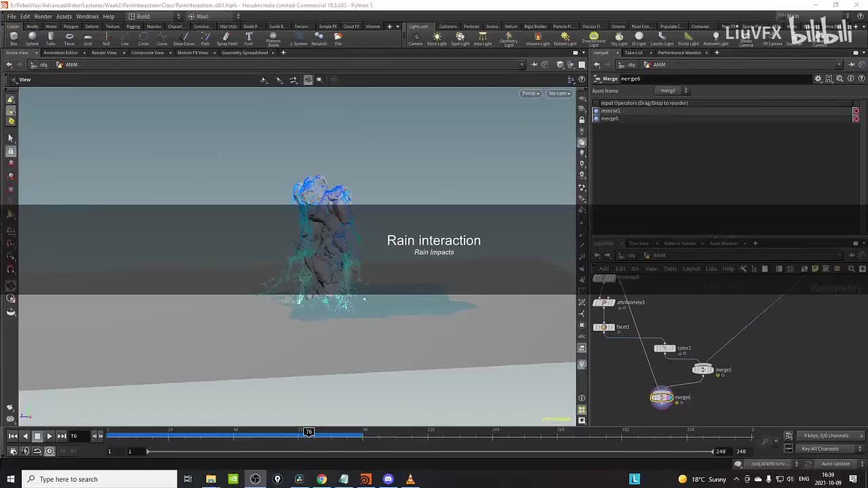
Task: Toggle real time playback button
Action: [x=50, y=451]
